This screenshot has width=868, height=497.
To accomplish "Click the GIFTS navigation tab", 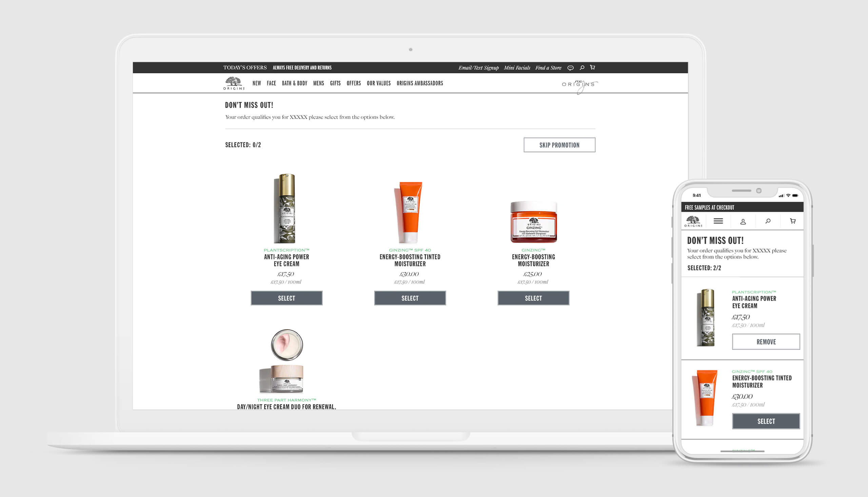I will [x=336, y=83].
